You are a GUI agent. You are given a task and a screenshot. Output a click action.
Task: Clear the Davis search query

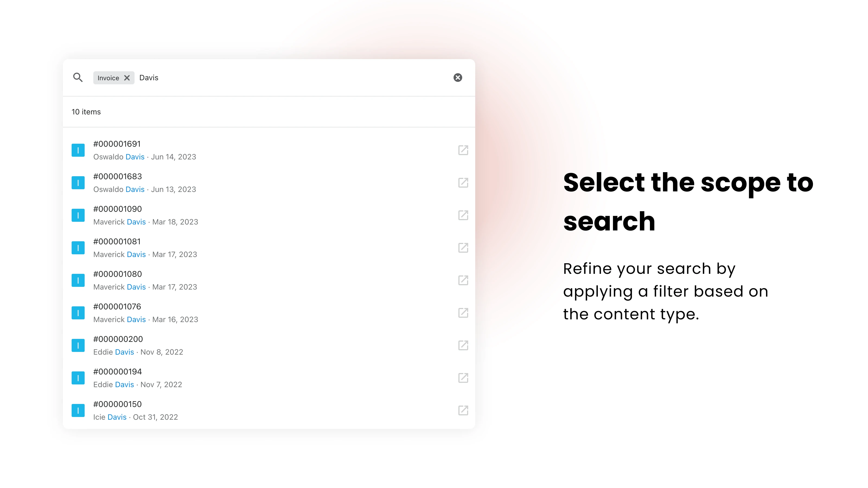coord(458,78)
